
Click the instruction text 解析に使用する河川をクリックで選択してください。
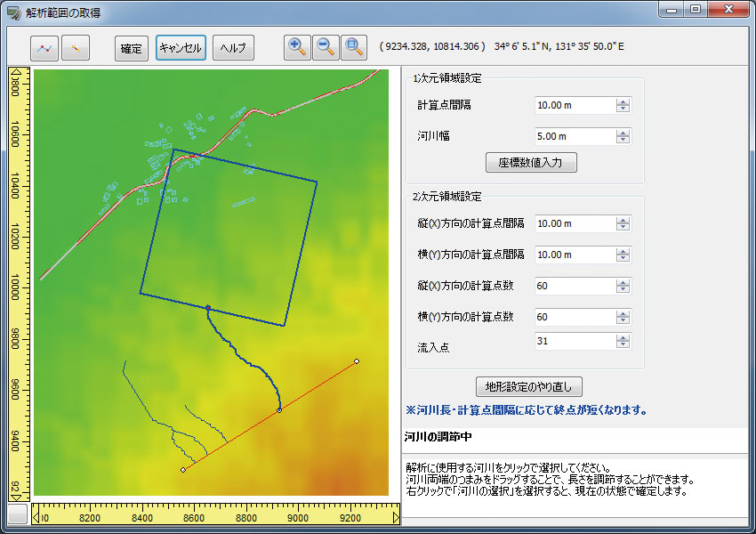pos(508,468)
